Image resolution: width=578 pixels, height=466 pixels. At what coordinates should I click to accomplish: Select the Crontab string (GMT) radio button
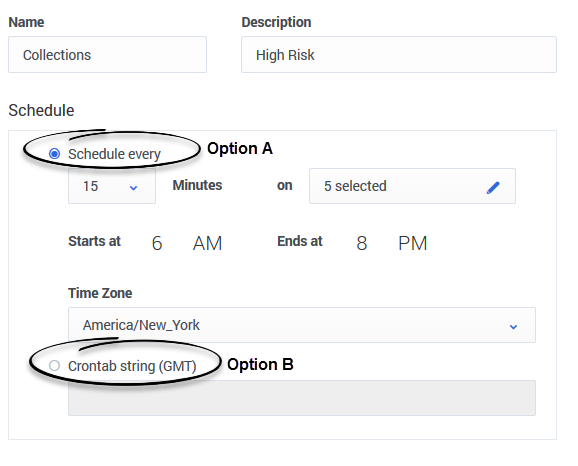[55, 365]
